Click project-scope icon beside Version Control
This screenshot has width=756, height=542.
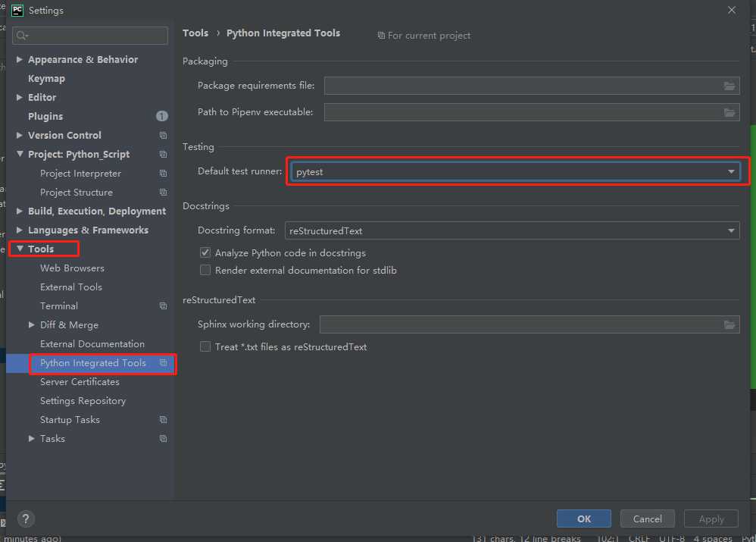[x=163, y=136]
